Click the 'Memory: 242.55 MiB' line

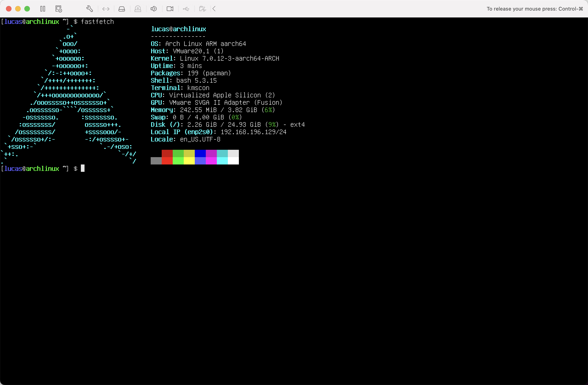213,110
